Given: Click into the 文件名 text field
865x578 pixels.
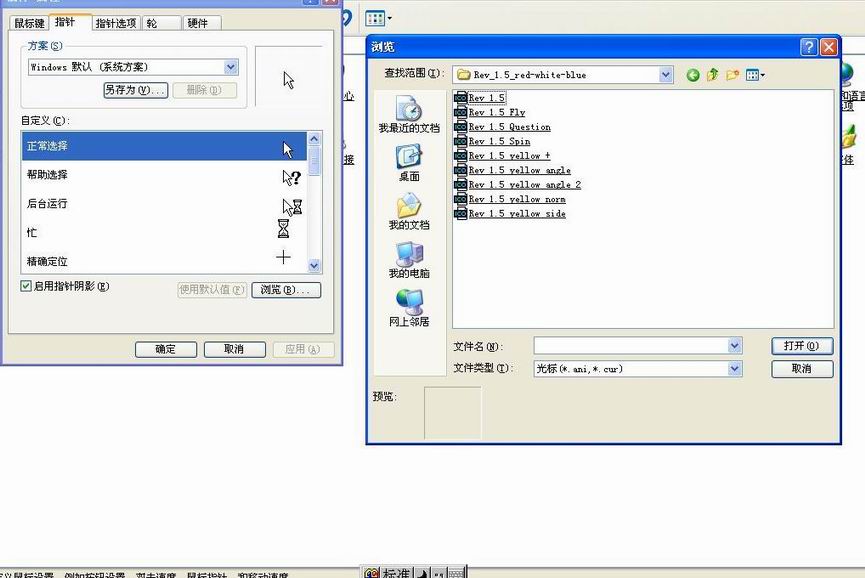Looking at the screenshot, I should coord(631,346).
